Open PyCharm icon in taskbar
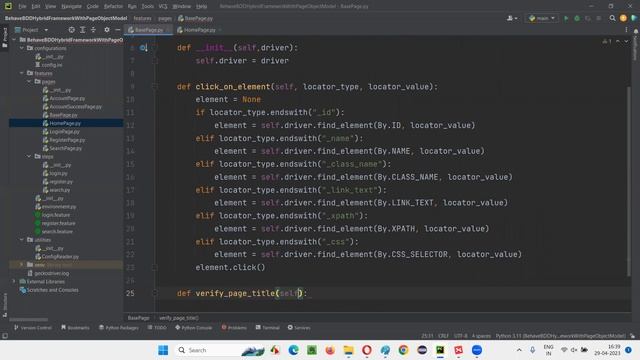 pyautogui.click(x=440, y=350)
